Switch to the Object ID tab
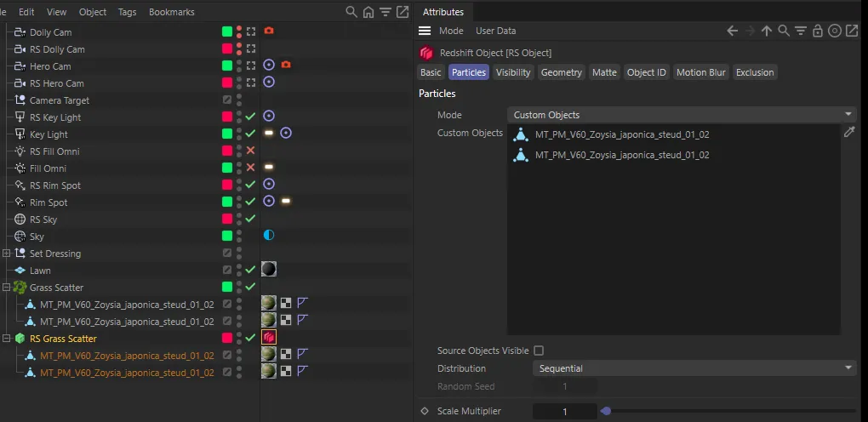 pos(647,72)
